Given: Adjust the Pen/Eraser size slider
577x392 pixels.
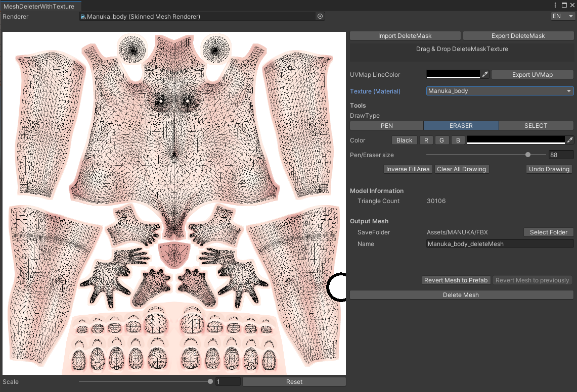Looking at the screenshot, I should click(x=528, y=155).
